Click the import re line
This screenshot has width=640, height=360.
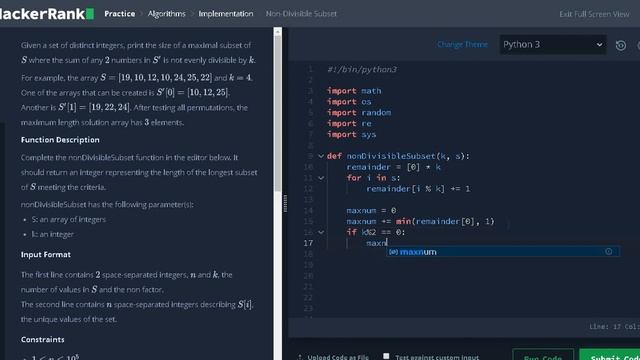click(349, 123)
